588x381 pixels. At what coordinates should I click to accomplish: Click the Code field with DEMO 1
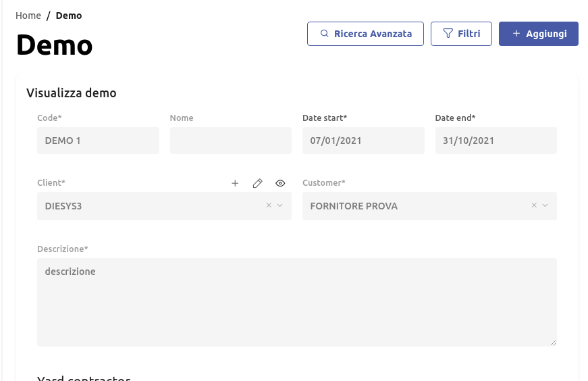coord(98,141)
